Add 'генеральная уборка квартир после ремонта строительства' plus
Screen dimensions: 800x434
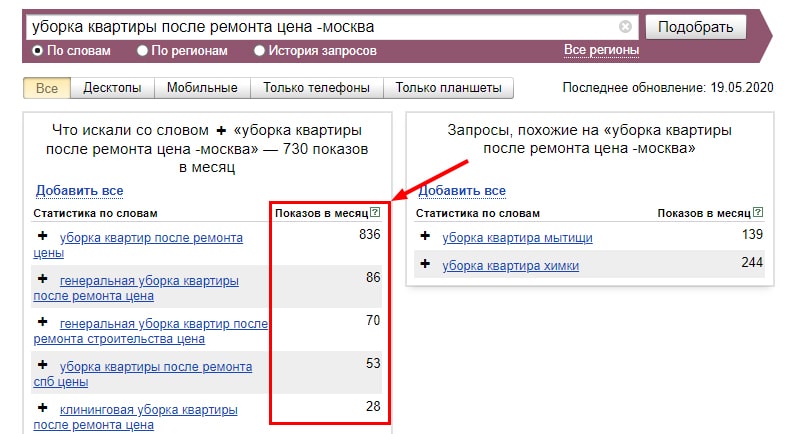pyautogui.click(x=43, y=321)
